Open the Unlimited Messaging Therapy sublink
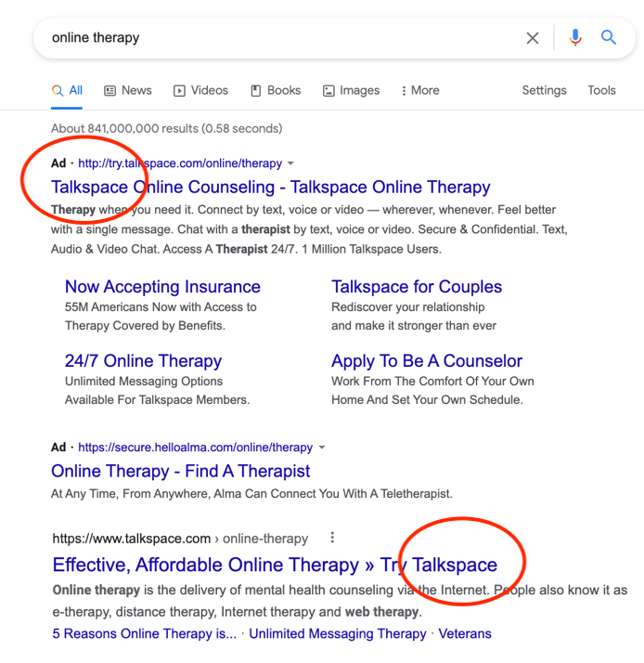The image size is (644, 663). click(x=338, y=633)
